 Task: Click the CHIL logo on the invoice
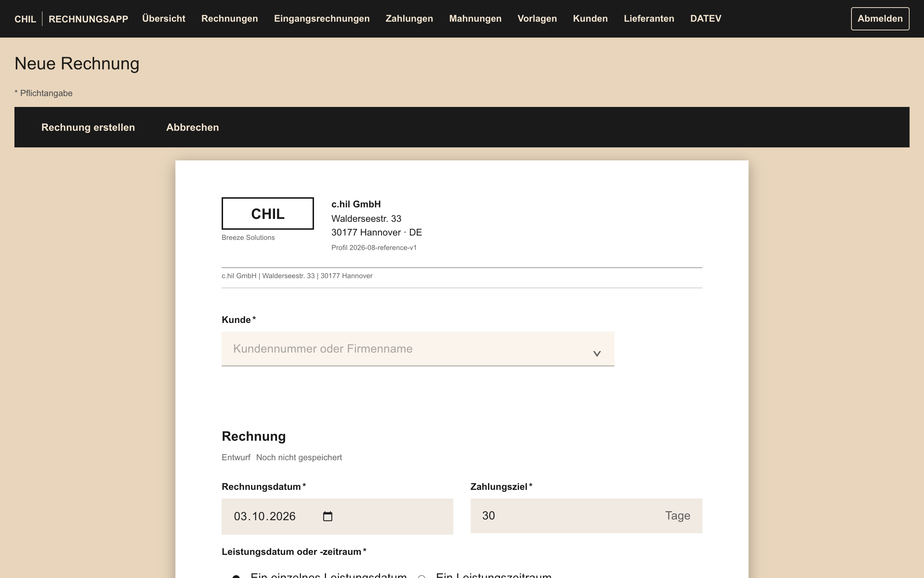coord(268,213)
